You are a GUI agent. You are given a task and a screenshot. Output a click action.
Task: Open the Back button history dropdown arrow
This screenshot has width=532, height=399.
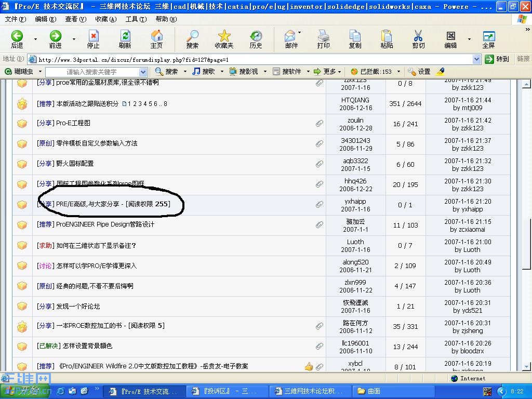(35, 39)
